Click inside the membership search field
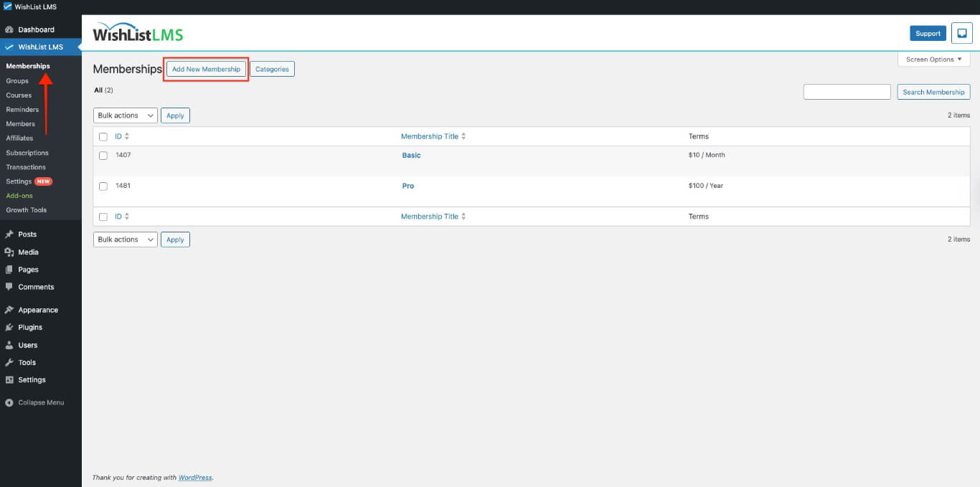The image size is (980, 487). coord(847,91)
